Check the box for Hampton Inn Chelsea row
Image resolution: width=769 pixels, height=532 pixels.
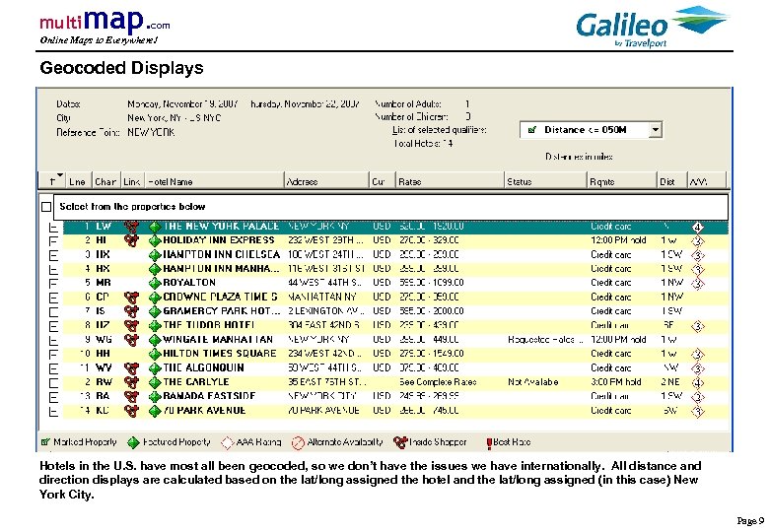[x=53, y=256]
